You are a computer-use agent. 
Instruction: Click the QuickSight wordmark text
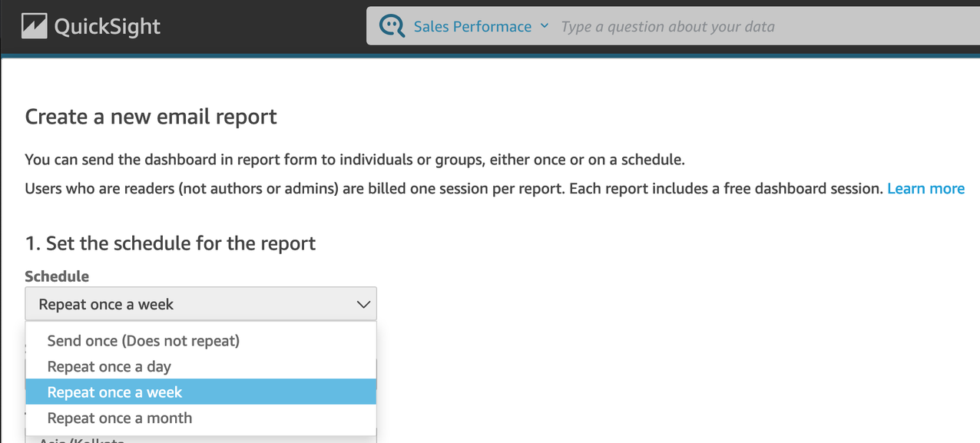pyautogui.click(x=107, y=27)
